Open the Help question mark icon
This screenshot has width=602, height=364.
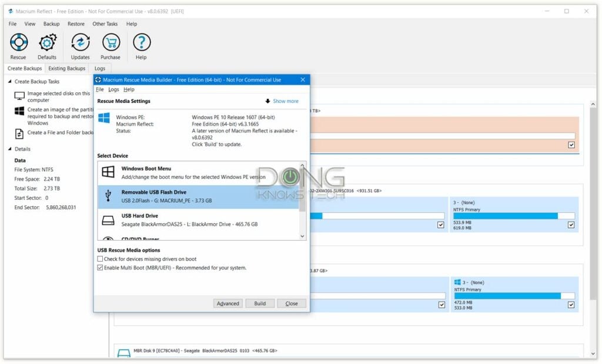[141, 46]
